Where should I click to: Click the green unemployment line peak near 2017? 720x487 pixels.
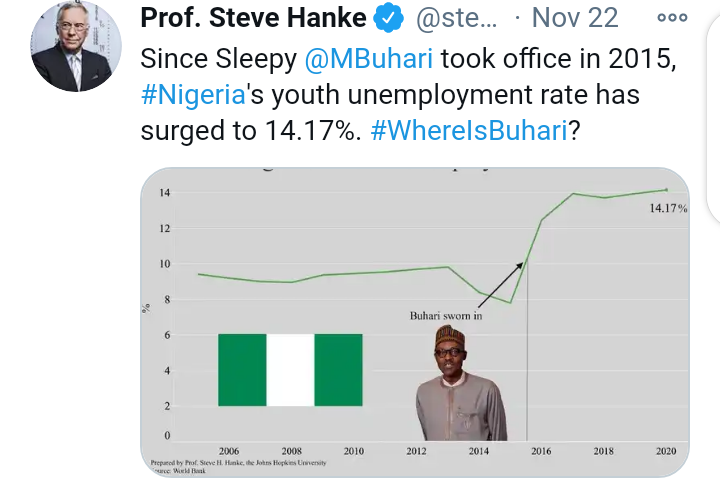coord(573,194)
